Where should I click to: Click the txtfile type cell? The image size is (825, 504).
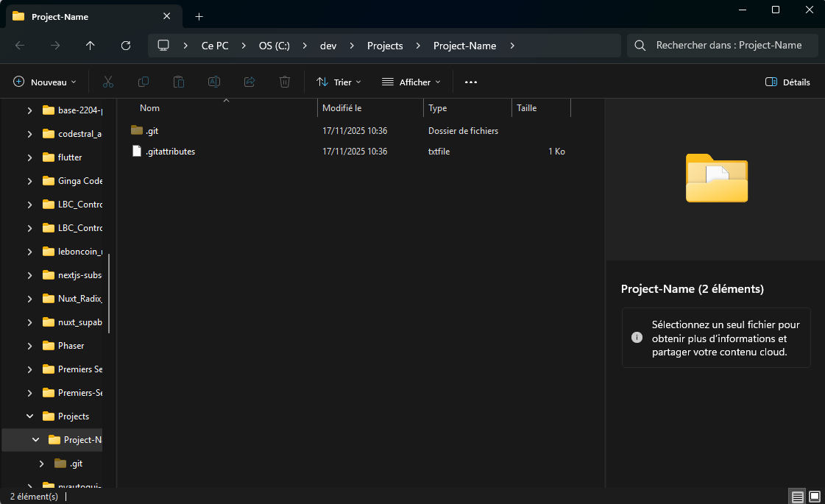(439, 152)
